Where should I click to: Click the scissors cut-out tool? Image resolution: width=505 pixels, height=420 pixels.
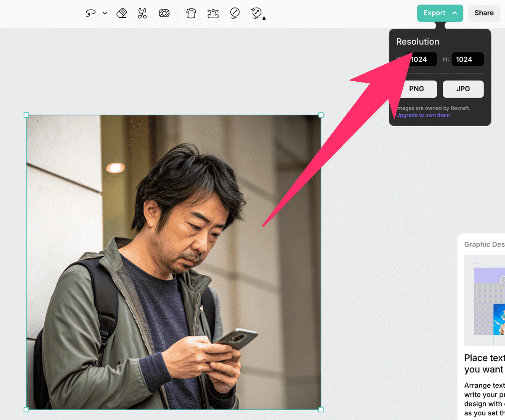pos(142,13)
